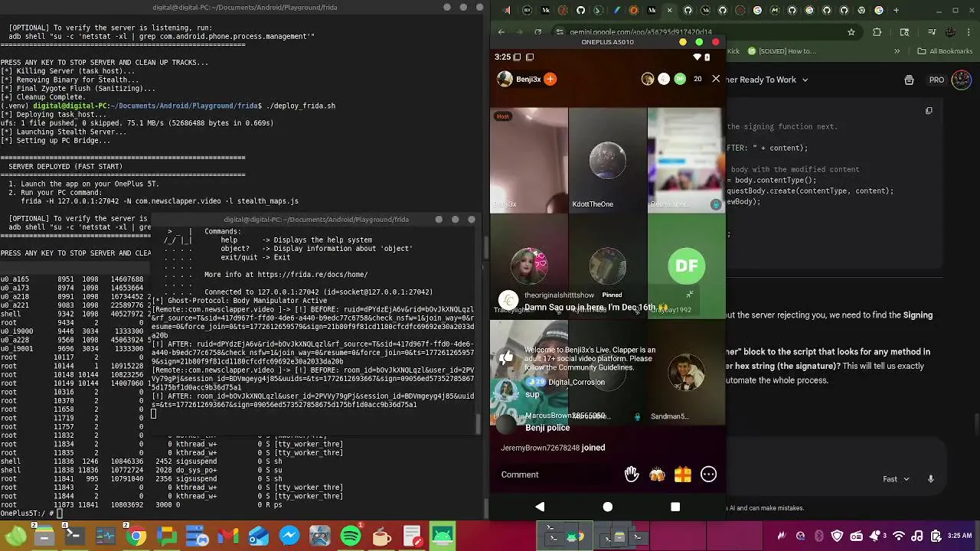980x551 pixels.
Task: Click the Benji3x host name in the header
Action: point(528,79)
